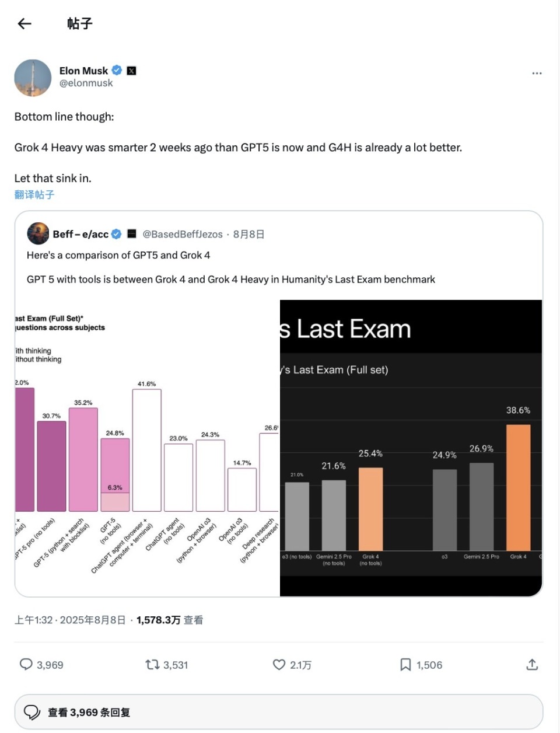This screenshot has width=560, height=733.
Task: Open the three-dot more options menu
Action: 537,74
